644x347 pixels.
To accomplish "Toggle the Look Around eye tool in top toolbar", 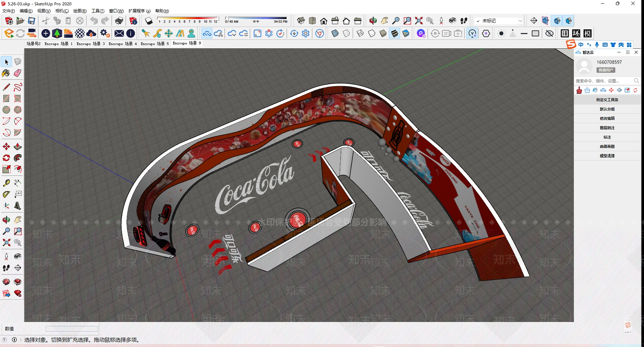I will coord(452,21).
